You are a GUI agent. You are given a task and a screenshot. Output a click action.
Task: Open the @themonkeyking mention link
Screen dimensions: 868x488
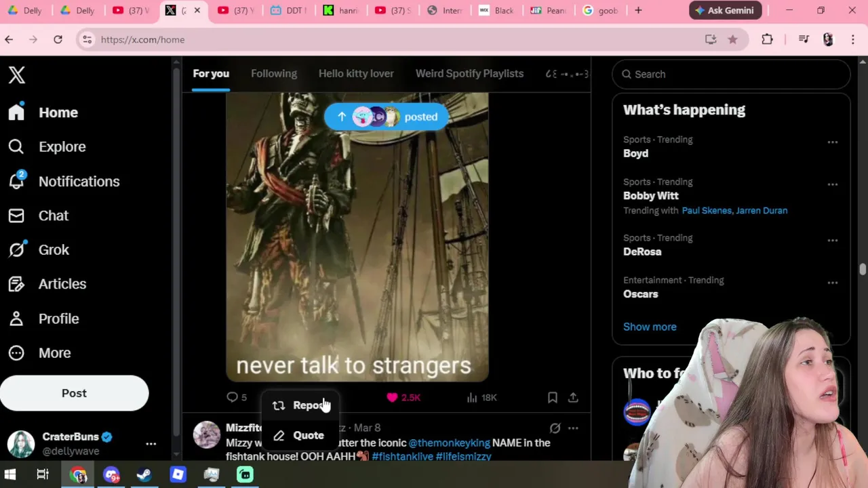click(449, 443)
